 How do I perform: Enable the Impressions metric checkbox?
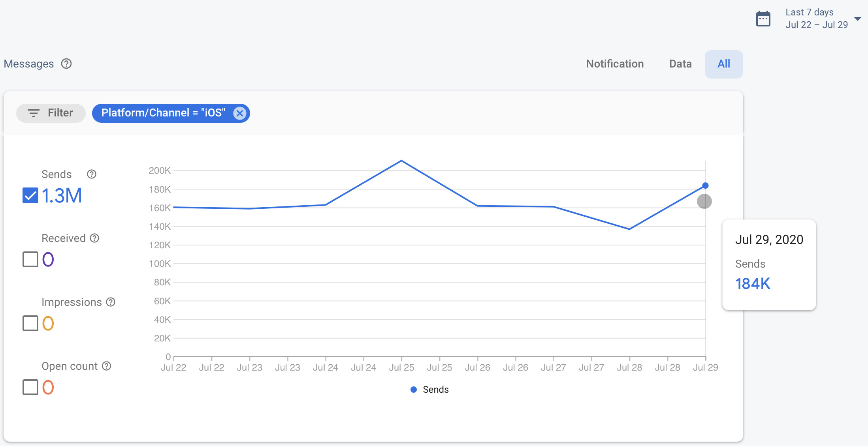pyautogui.click(x=30, y=323)
